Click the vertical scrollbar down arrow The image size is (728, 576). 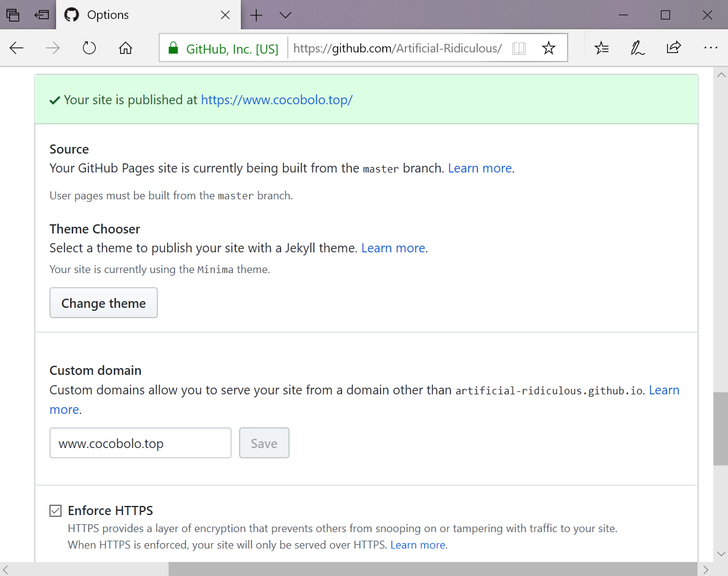tap(721, 553)
